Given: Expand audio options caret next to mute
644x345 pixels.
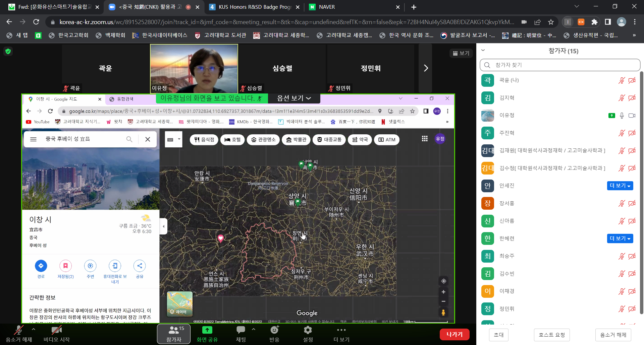Looking at the screenshot, I should (x=34, y=329).
